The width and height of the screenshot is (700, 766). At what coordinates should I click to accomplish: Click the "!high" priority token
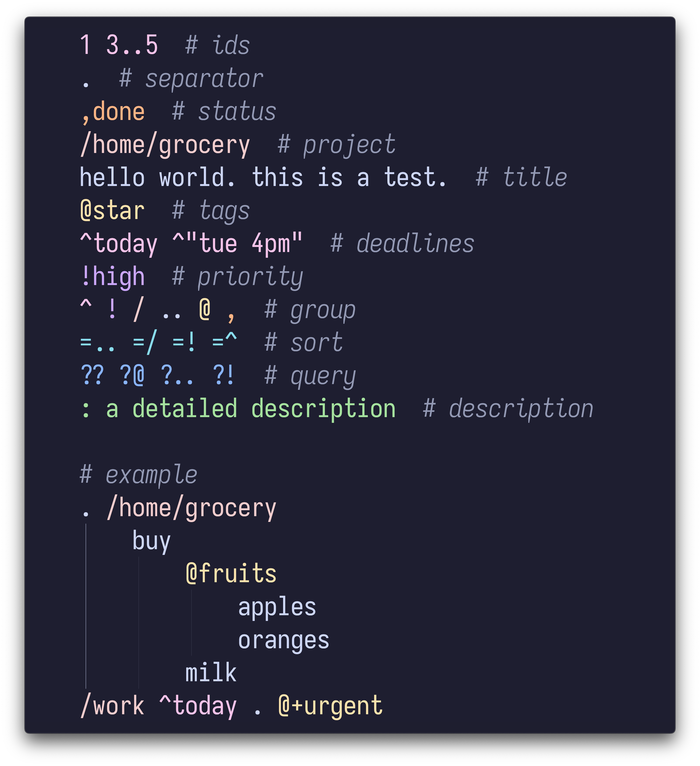[112, 277]
